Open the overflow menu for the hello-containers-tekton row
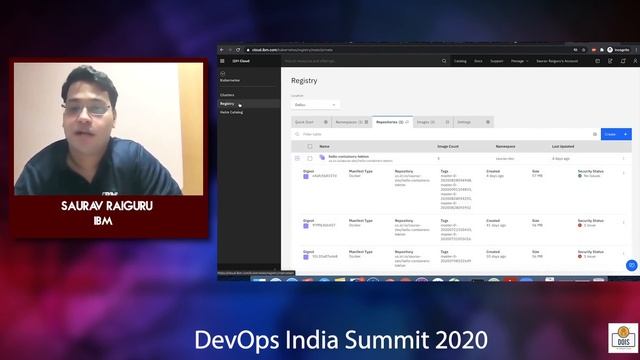Image resolution: width=640 pixels, height=360 pixels. 623,158
